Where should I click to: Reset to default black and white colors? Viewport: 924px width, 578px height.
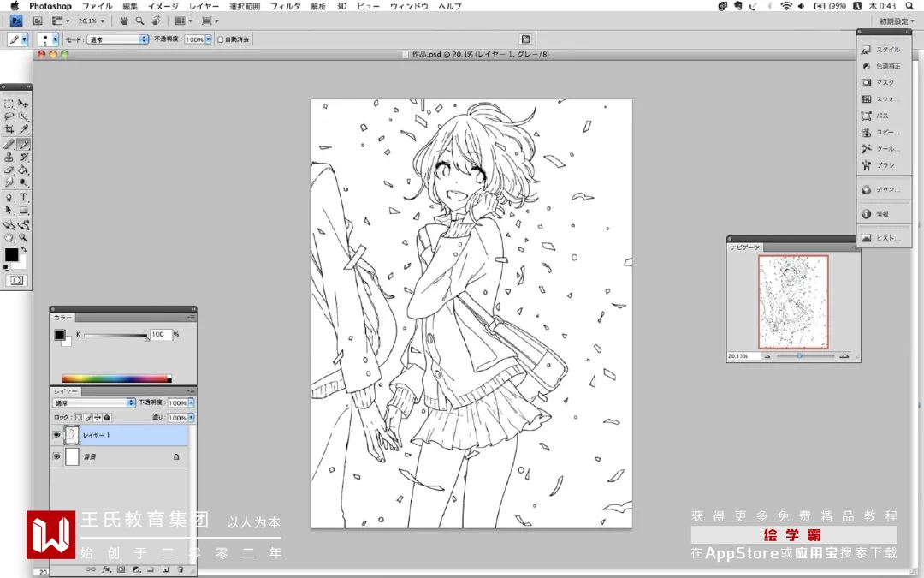tap(7, 267)
